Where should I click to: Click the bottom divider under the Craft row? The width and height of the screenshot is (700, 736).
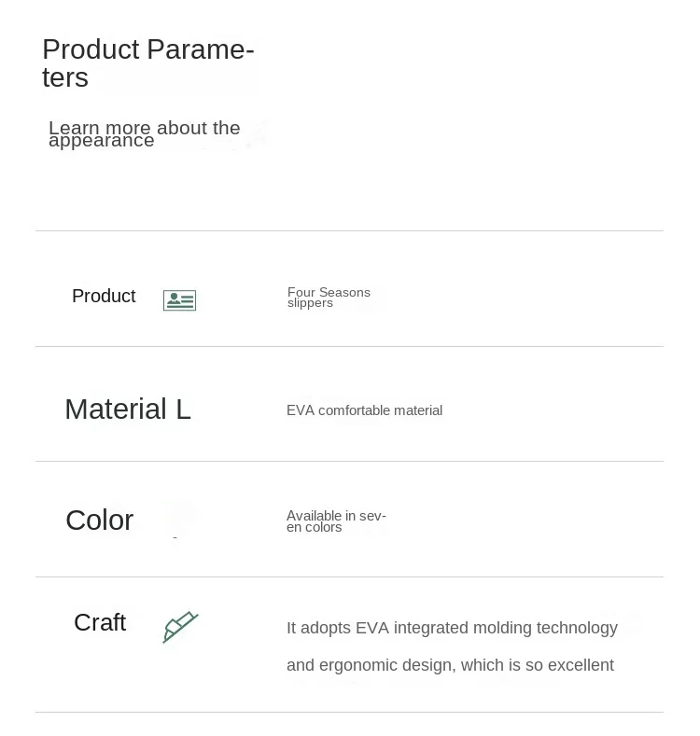tap(349, 712)
